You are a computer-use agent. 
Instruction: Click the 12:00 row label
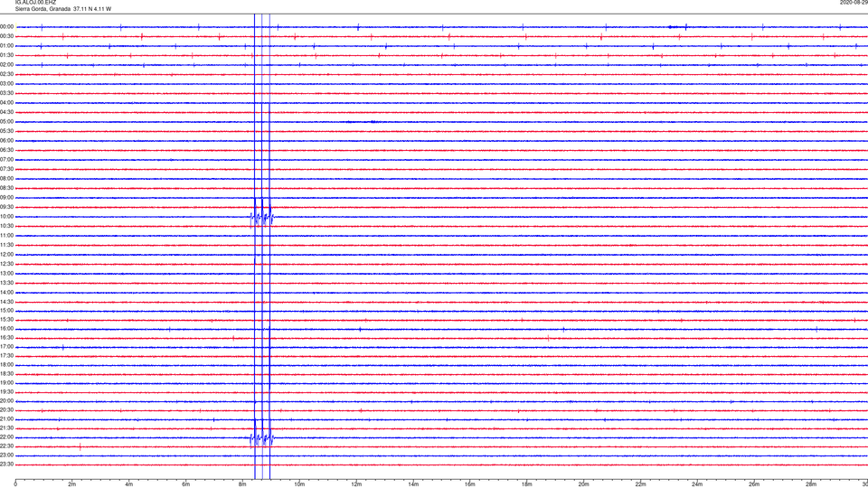click(6, 255)
